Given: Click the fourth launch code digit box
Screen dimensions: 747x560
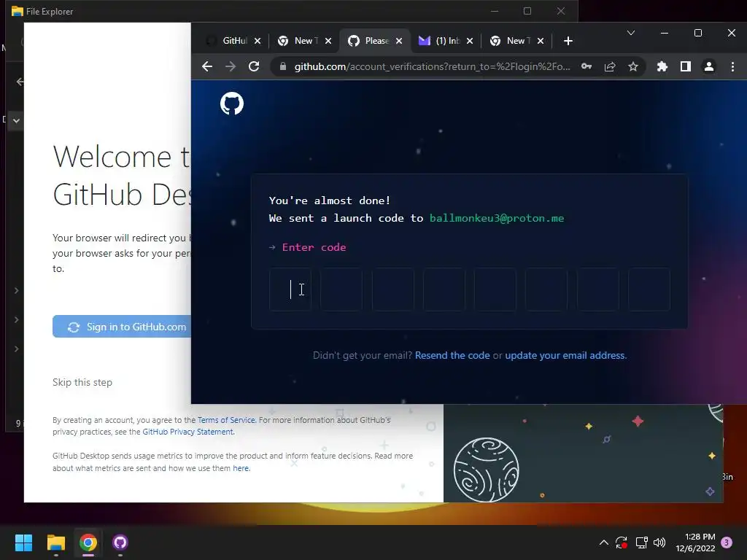Looking at the screenshot, I should (x=444, y=289).
